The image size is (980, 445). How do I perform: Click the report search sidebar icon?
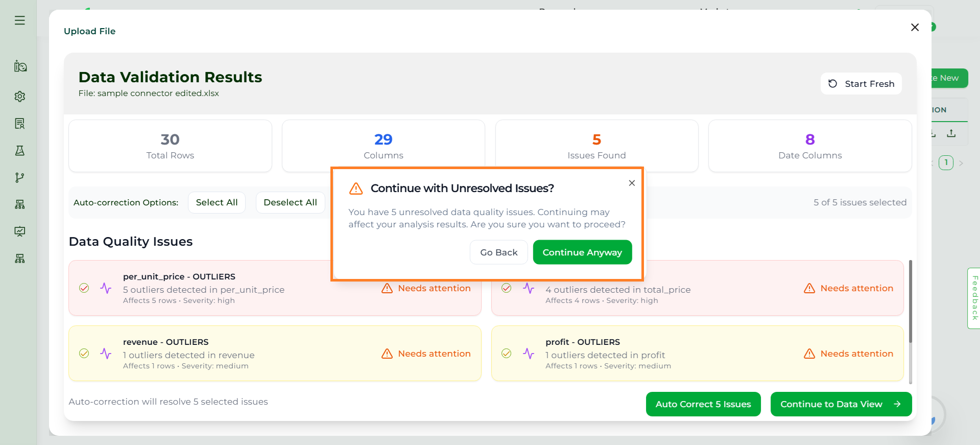pyautogui.click(x=20, y=124)
